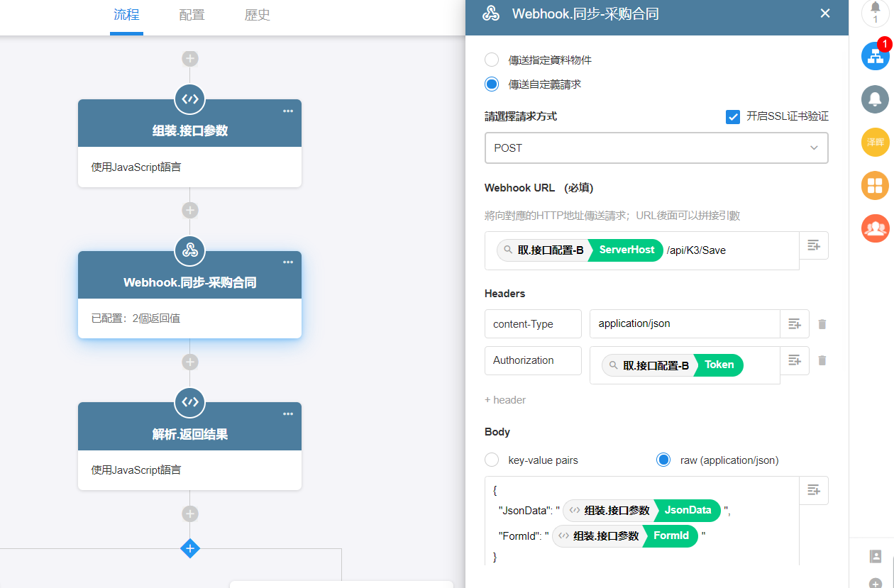Open the gray notification bell icon
The height and width of the screenshot is (588, 894).
(x=875, y=99)
